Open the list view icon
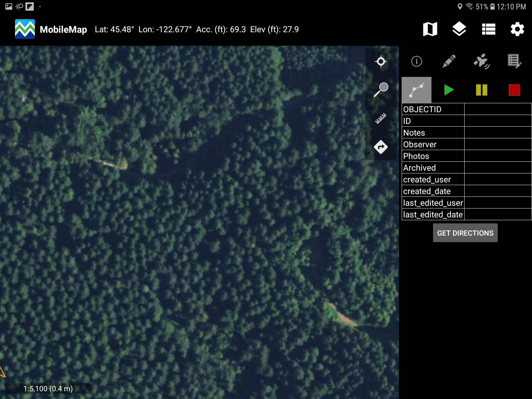Screen dimensions: 532x399 pos(488,29)
